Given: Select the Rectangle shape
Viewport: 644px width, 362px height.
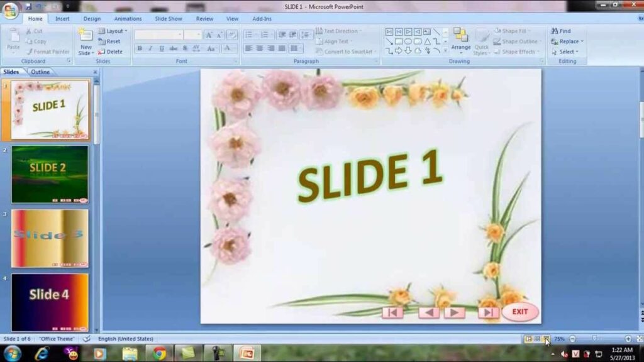Looking at the screenshot, I should coord(398,41).
